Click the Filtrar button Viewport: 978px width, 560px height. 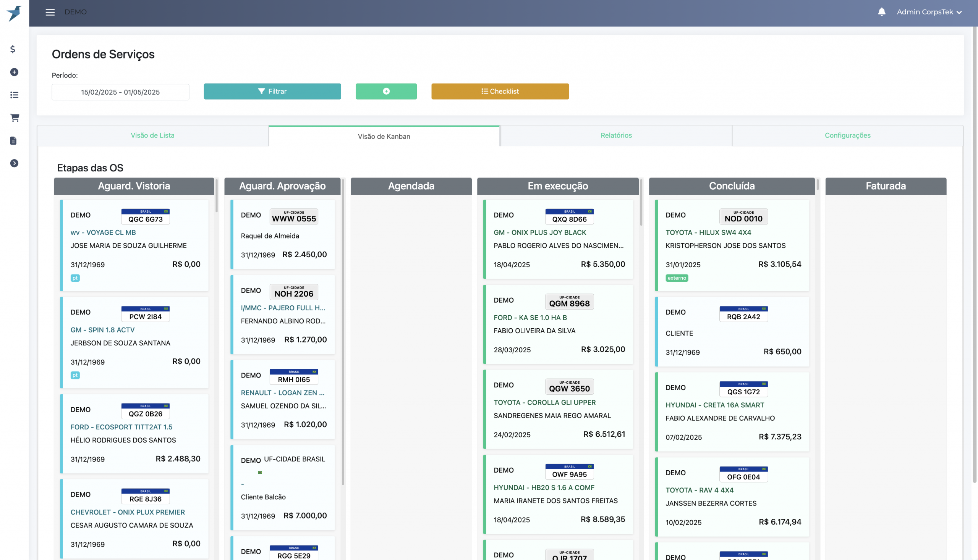pos(272,92)
